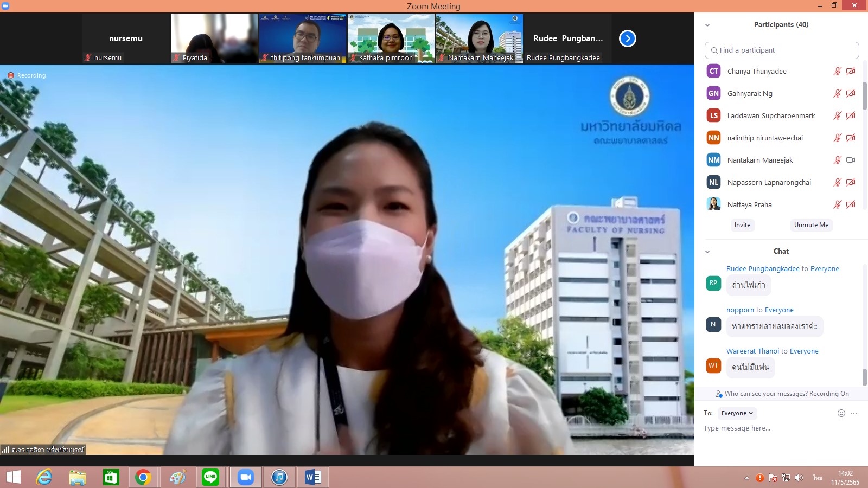Click the Unmute Me button
The width and height of the screenshot is (868, 488).
tap(811, 225)
